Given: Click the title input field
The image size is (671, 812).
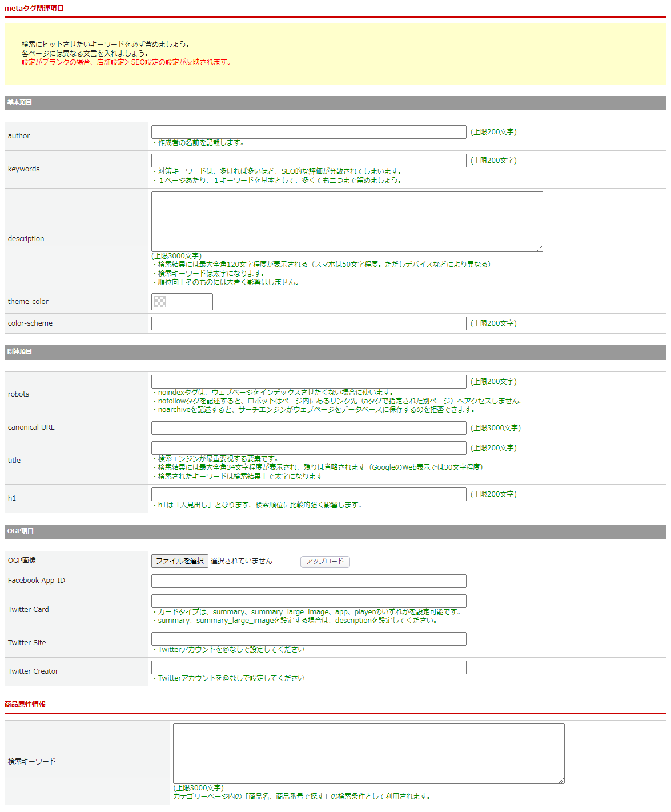Looking at the screenshot, I should (x=308, y=448).
